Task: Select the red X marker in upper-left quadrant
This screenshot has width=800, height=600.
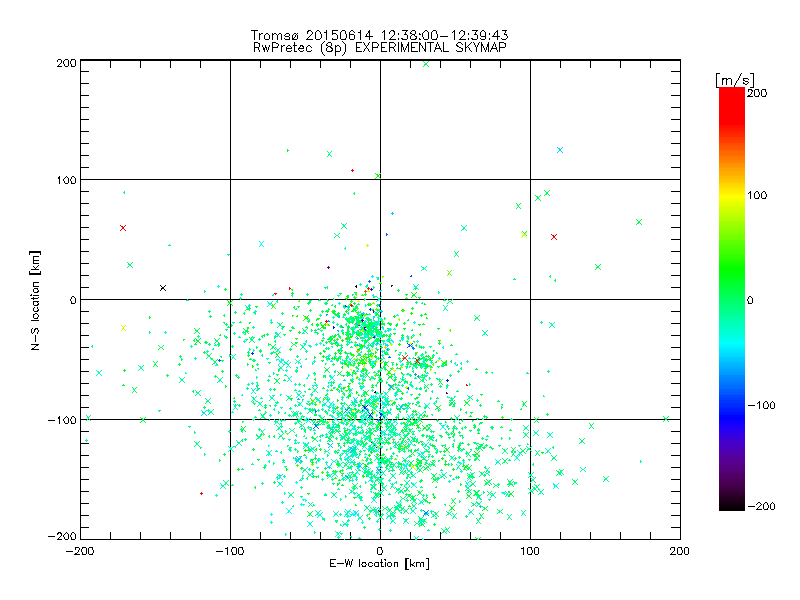Action: point(123,228)
